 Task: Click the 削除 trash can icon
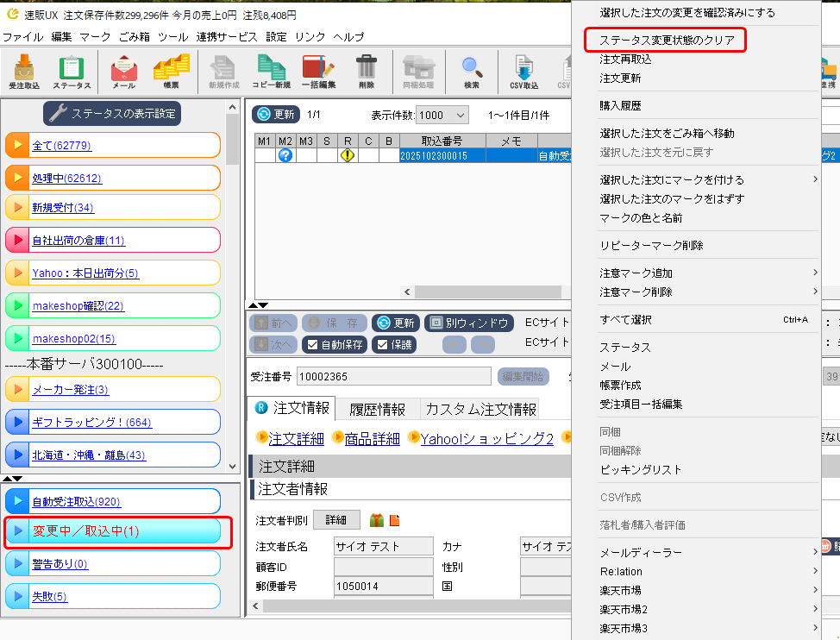367,72
